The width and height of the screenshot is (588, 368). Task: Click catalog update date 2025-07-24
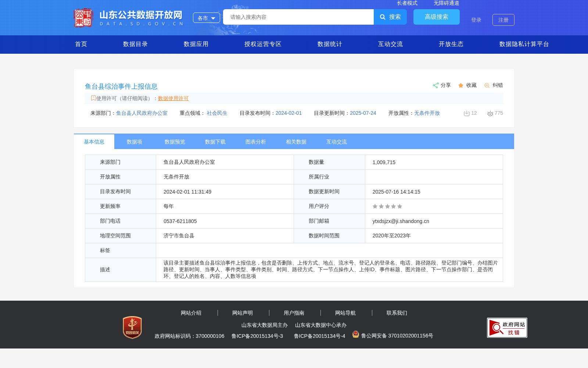pos(363,113)
